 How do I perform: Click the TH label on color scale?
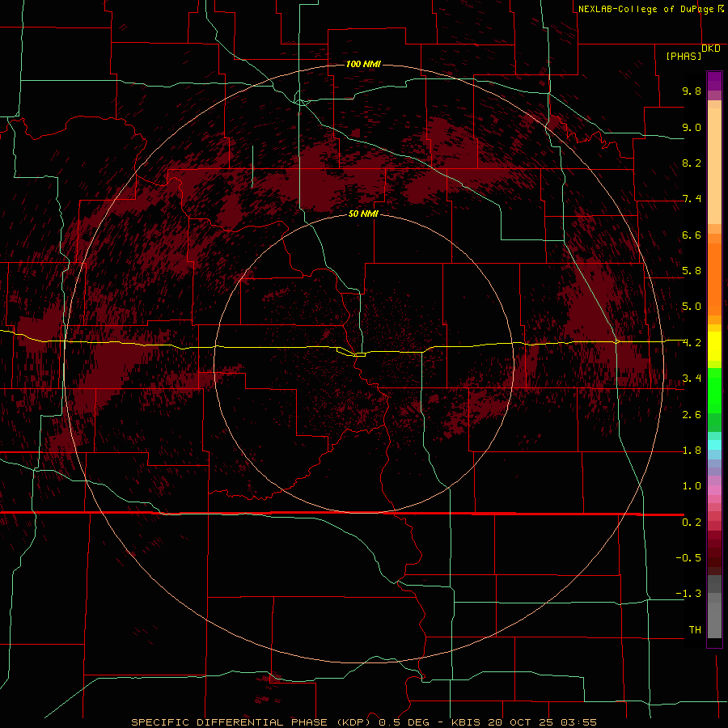pos(695,629)
